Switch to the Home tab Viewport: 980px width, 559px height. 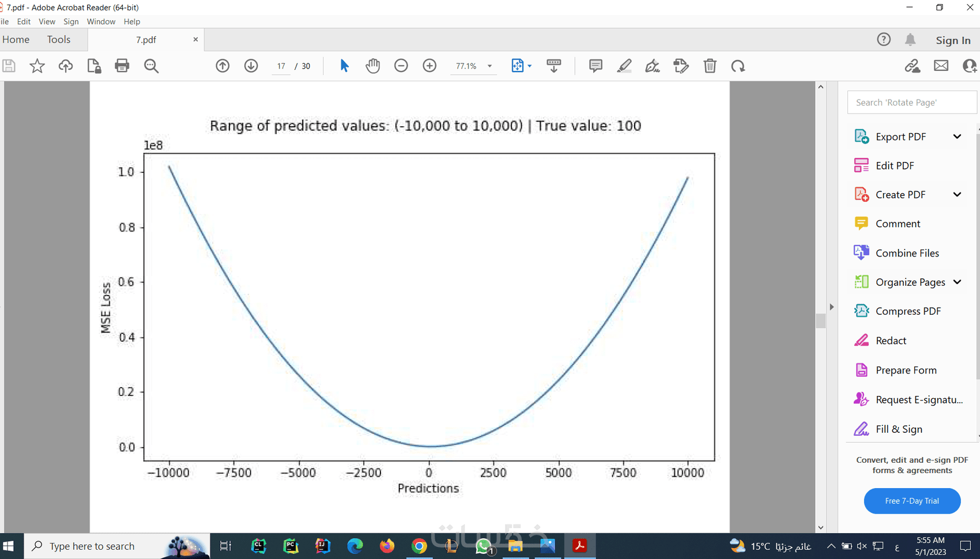click(x=16, y=39)
